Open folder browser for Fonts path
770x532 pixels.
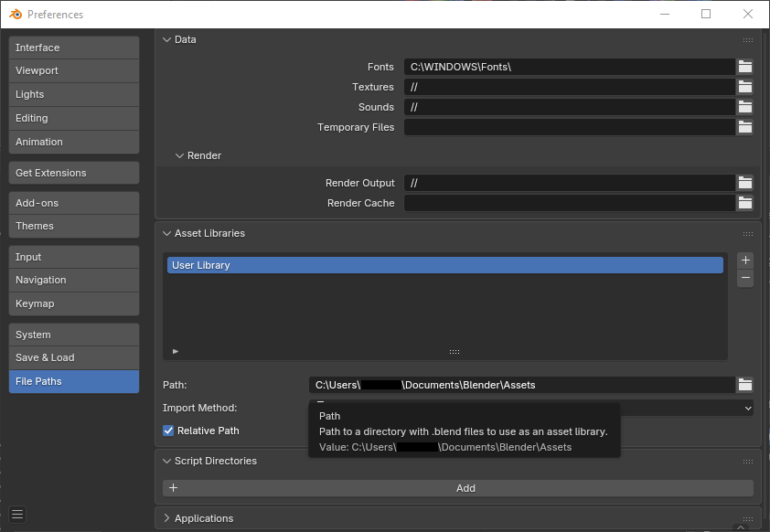click(745, 67)
